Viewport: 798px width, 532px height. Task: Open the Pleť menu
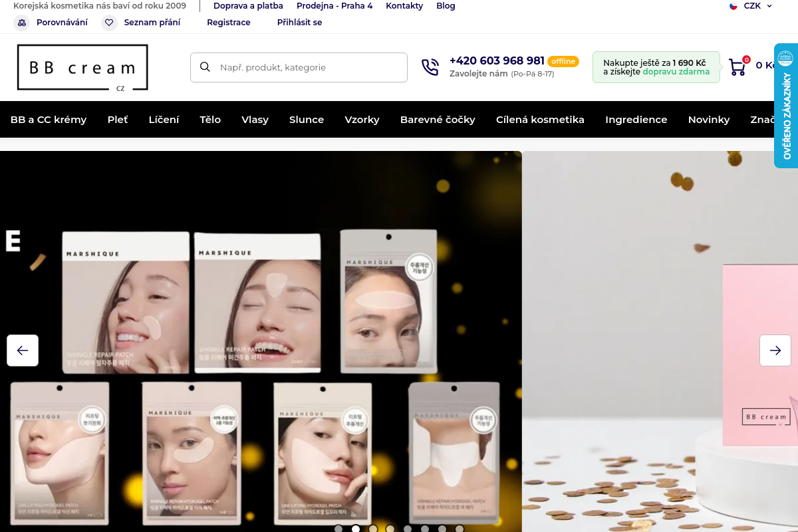[x=118, y=120]
